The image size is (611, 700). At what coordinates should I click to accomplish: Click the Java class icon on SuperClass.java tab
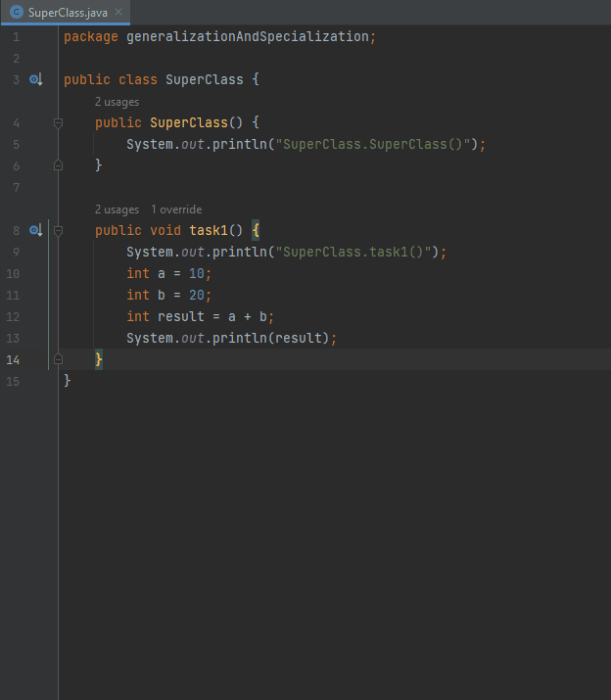tap(16, 13)
